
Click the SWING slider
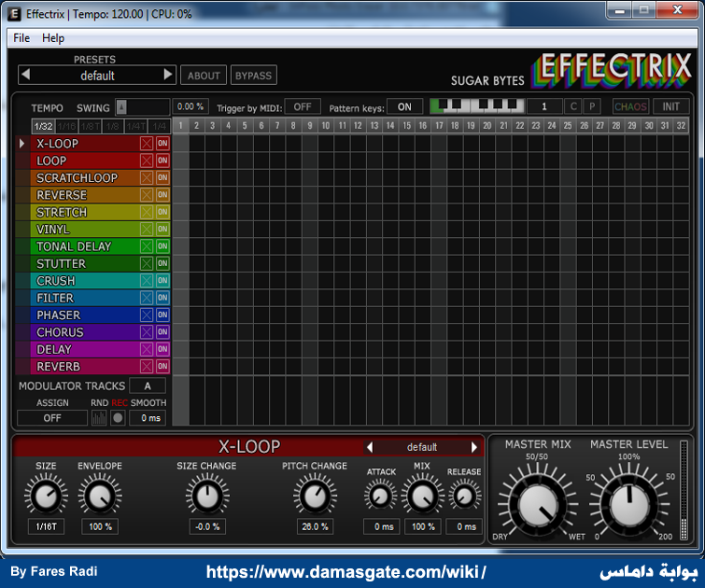coord(143,107)
